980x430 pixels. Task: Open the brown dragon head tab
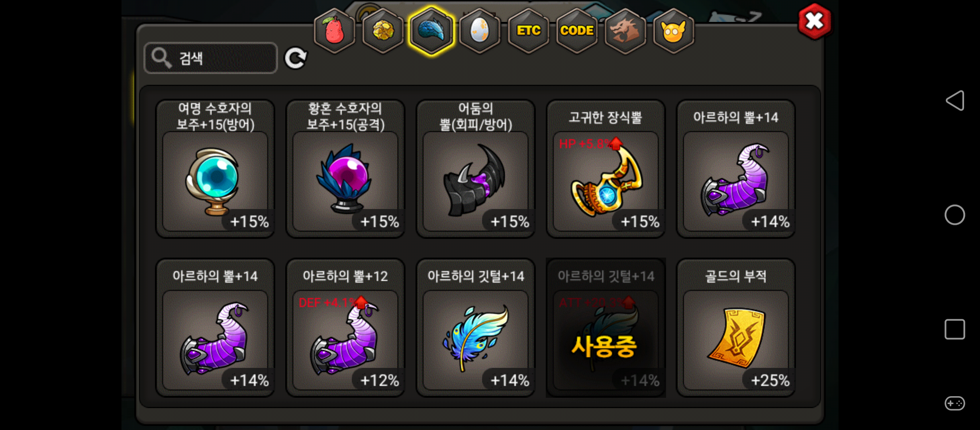[x=625, y=31]
